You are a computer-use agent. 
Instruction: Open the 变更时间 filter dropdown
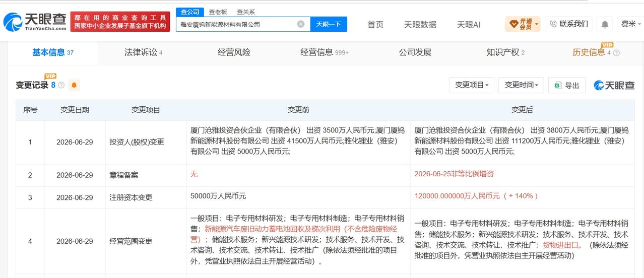pyautogui.click(x=521, y=85)
